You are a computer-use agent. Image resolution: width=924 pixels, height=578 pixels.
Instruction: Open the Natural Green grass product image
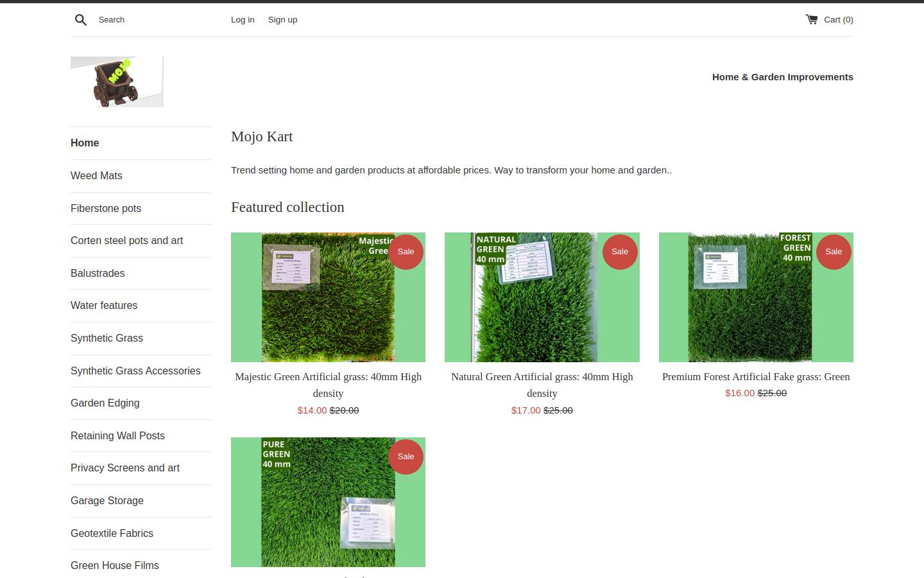pos(542,297)
